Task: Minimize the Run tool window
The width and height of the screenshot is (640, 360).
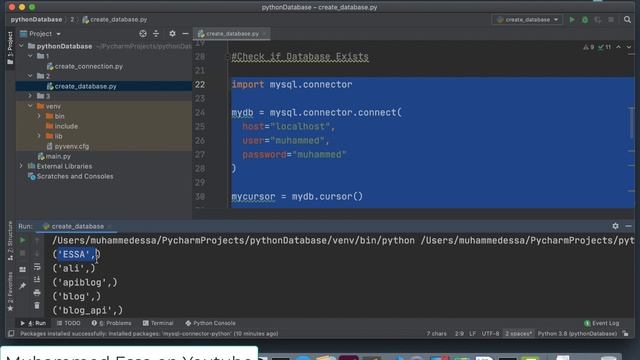Action: (628, 226)
